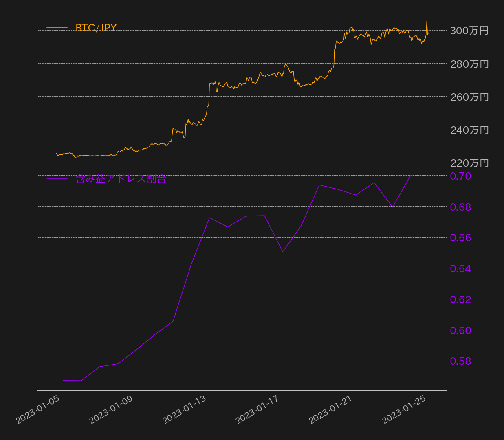The width and height of the screenshot is (504, 440).
Task: Select the 2023-01-09 date label
Action: point(111,410)
